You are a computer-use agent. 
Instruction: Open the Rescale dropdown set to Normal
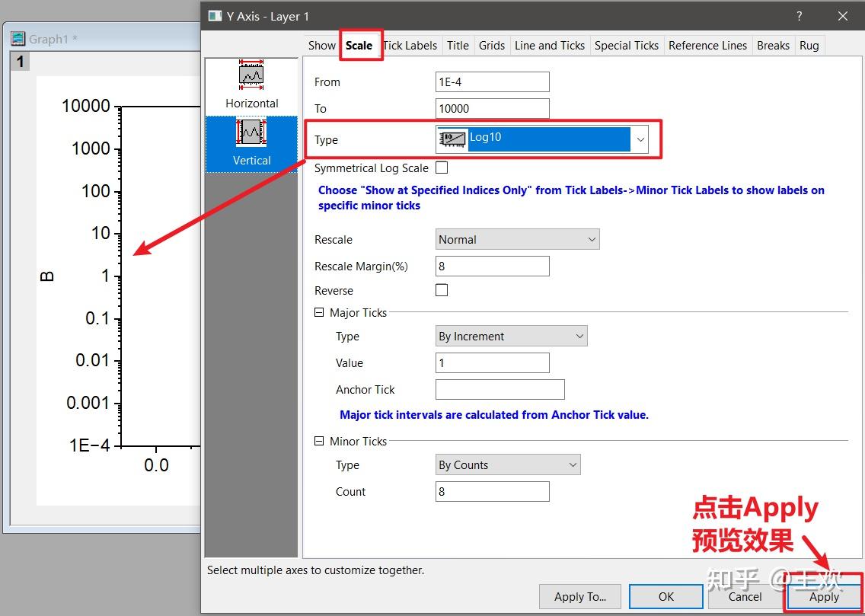518,239
